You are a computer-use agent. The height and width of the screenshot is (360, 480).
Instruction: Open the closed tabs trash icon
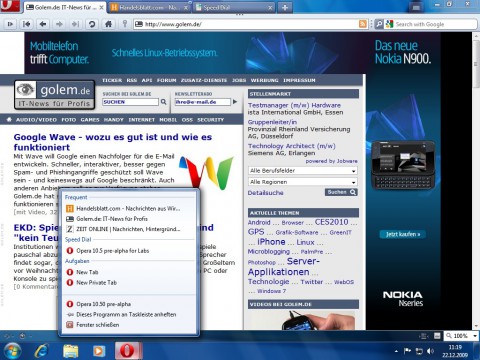click(416, 7)
